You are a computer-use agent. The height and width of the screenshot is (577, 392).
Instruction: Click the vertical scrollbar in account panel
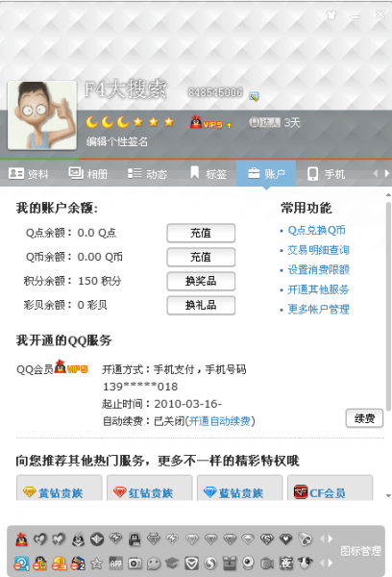(x=388, y=306)
